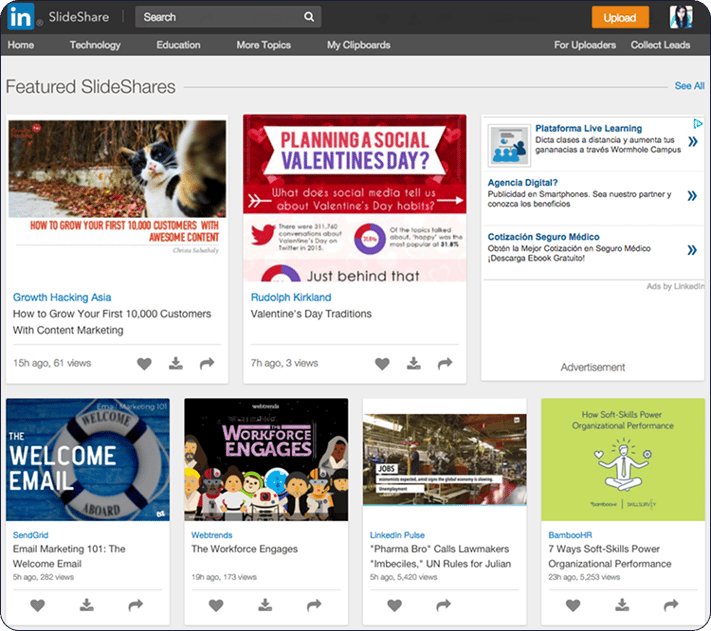This screenshot has height=631, width=711.
Task: Share the Growth Hacking Asia slideshare
Action: (x=207, y=363)
